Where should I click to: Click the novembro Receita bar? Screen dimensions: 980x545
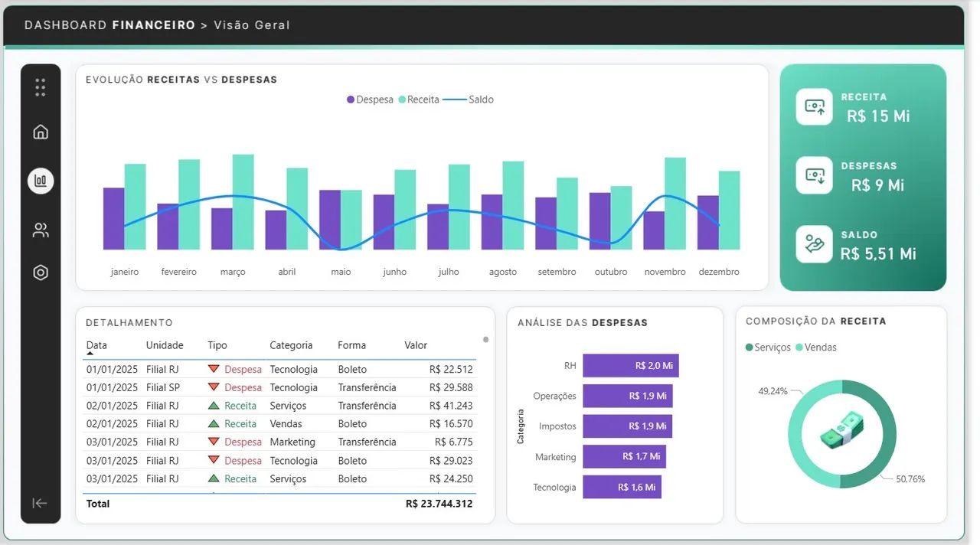click(675, 204)
